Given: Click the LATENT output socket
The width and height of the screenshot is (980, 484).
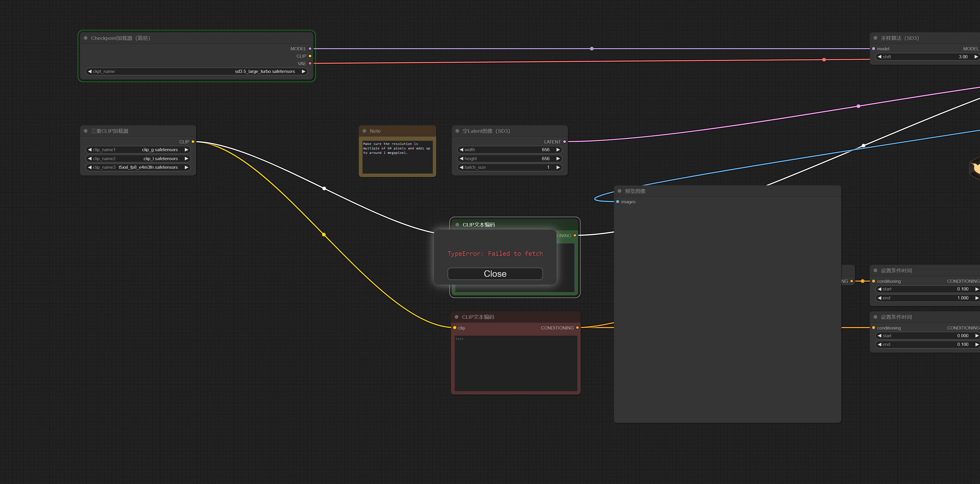Looking at the screenshot, I should click(565, 142).
